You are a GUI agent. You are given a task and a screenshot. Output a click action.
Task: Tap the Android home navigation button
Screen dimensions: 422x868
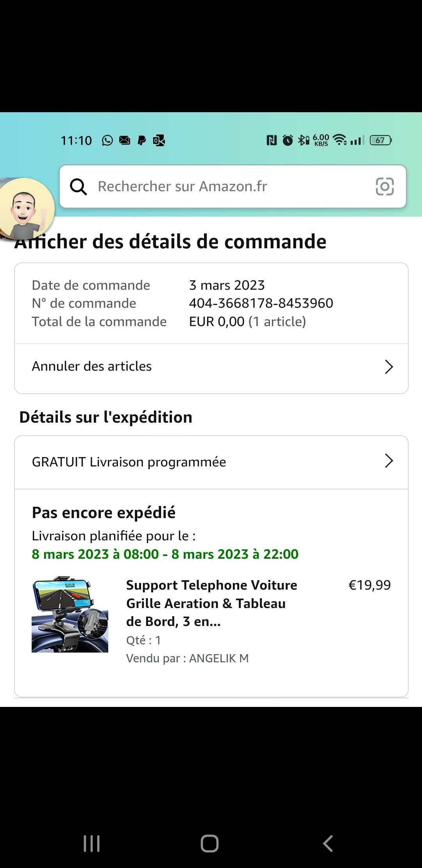tap(209, 843)
